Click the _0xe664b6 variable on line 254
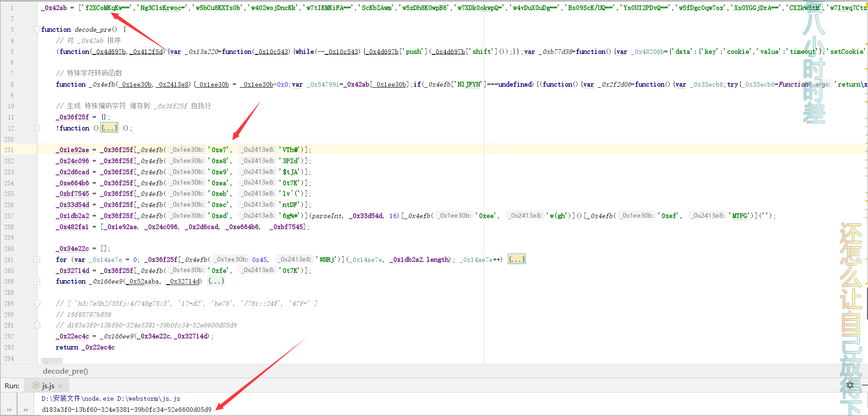 72,183
